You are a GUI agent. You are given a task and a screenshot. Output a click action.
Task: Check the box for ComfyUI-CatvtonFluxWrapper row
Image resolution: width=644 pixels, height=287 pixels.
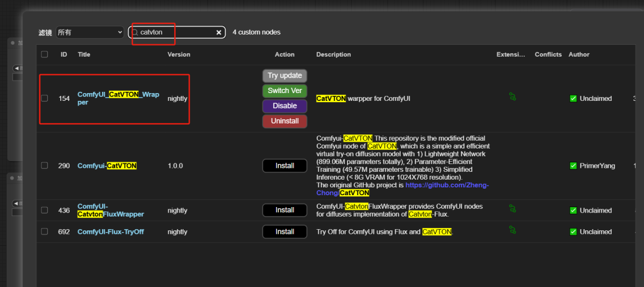click(44, 210)
